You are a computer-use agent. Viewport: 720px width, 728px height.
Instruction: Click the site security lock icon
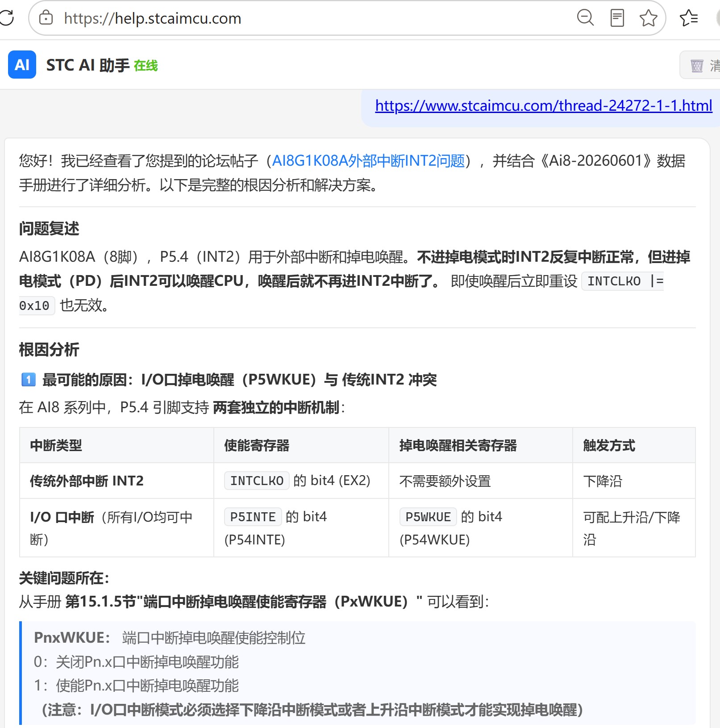(46, 18)
